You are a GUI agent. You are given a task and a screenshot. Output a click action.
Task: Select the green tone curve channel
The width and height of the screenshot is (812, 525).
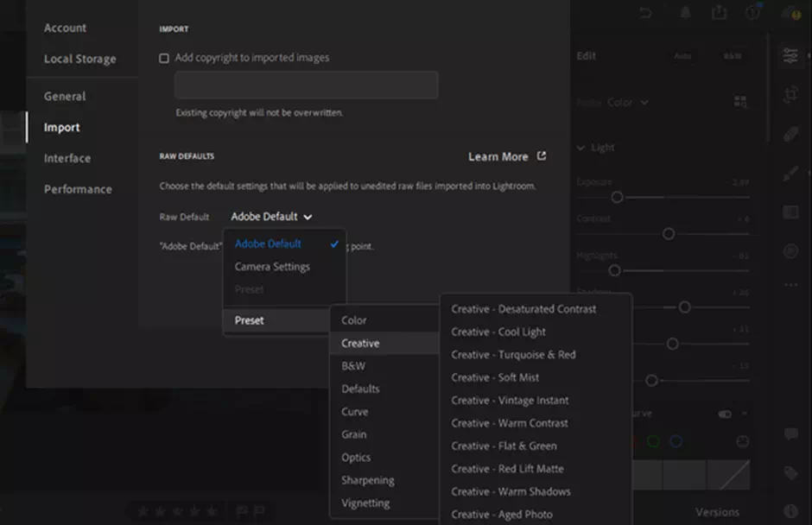tap(654, 441)
